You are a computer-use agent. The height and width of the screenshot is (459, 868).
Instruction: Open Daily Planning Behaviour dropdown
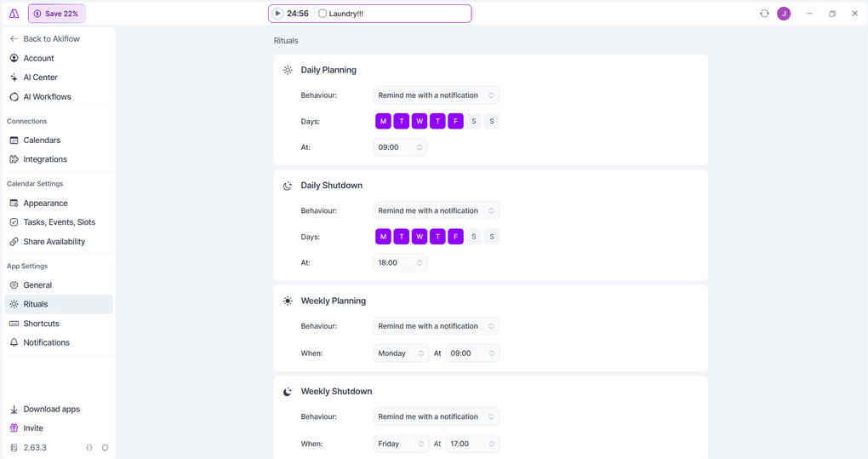point(436,95)
